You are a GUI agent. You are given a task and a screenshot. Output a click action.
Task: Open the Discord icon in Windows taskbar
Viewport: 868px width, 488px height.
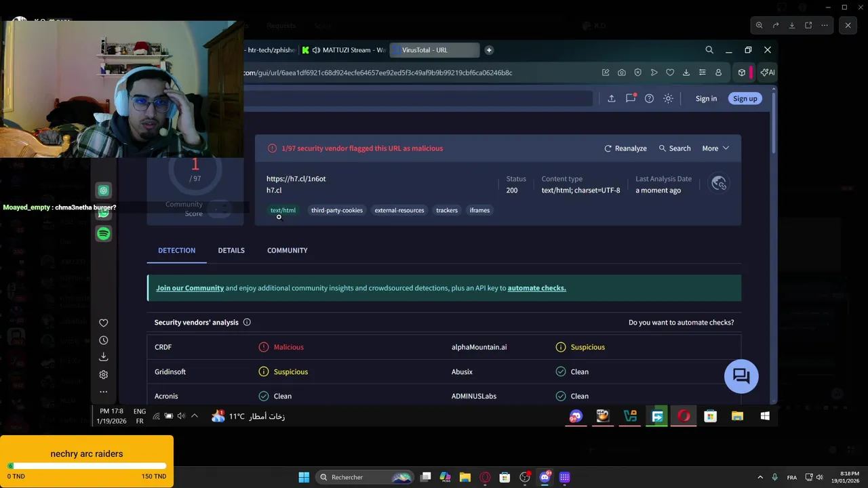[545, 477]
